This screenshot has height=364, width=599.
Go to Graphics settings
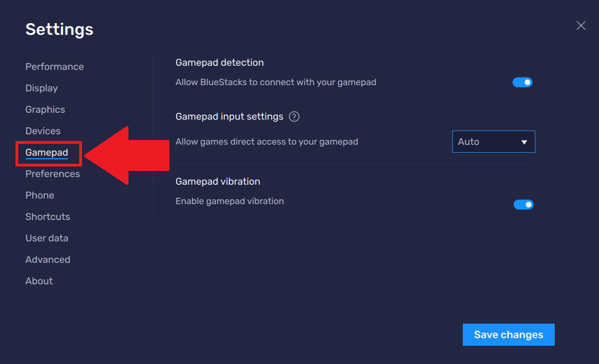coord(45,110)
